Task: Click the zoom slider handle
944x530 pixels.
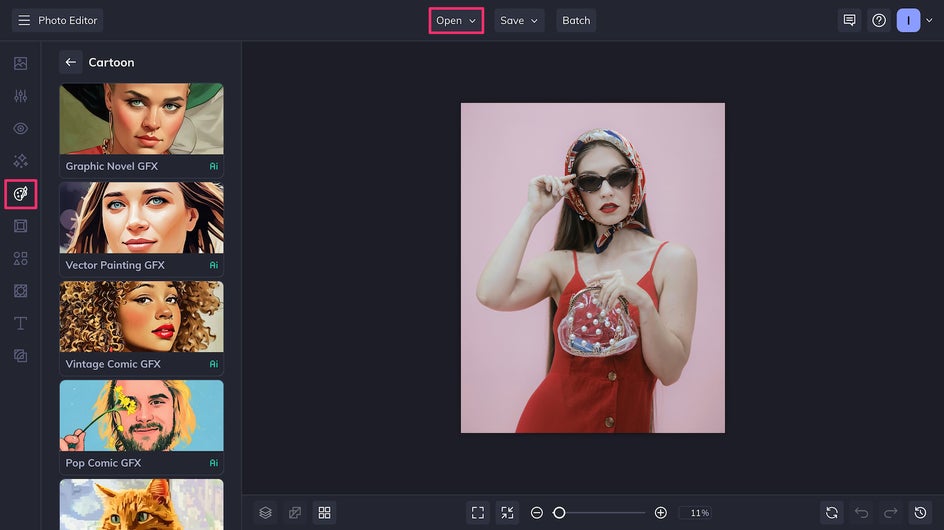Action: 559,513
